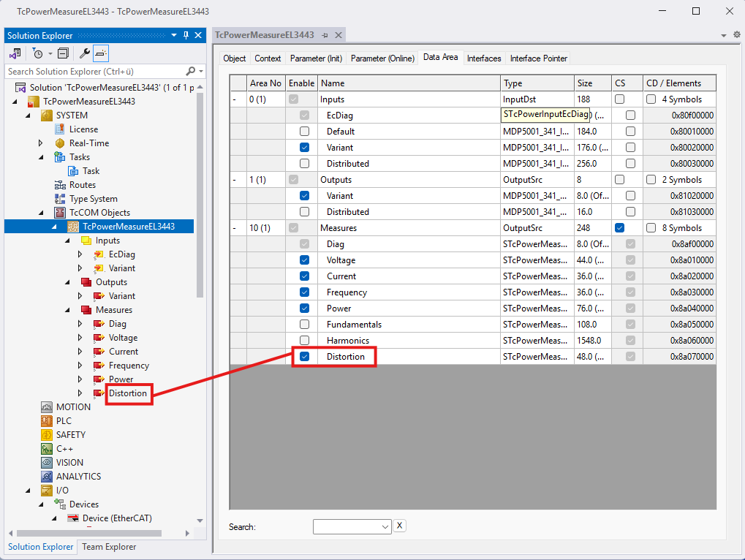The image size is (745, 560).
Task: Click the Collapse All icon in Solution Explorer
Action: pyautogui.click(x=63, y=53)
